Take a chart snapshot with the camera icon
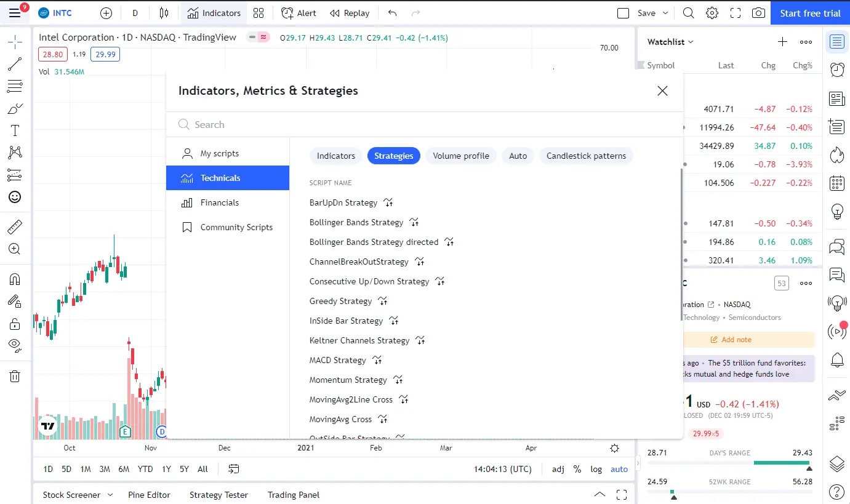The height and width of the screenshot is (504, 850). [758, 12]
